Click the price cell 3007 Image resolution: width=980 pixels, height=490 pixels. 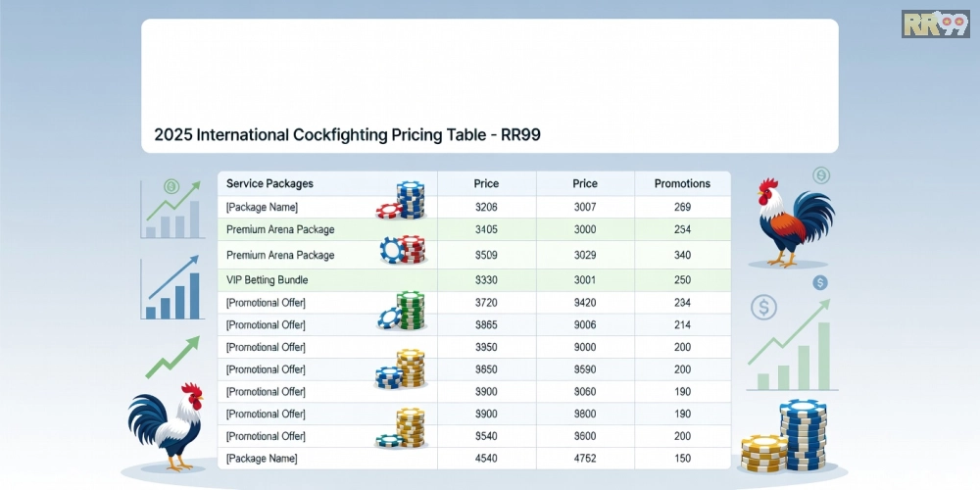[x=586, y=207]
